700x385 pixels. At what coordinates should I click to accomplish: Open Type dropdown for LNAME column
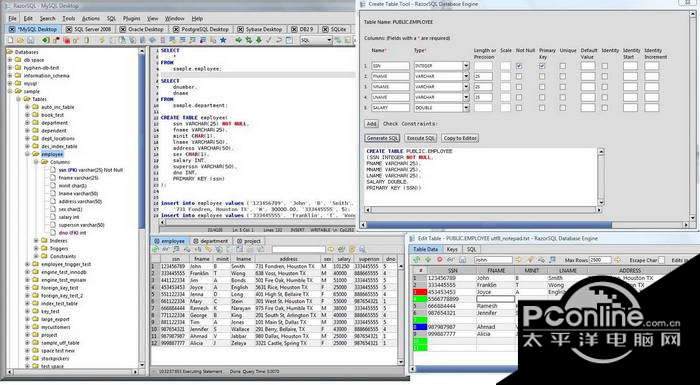[466, 97]
